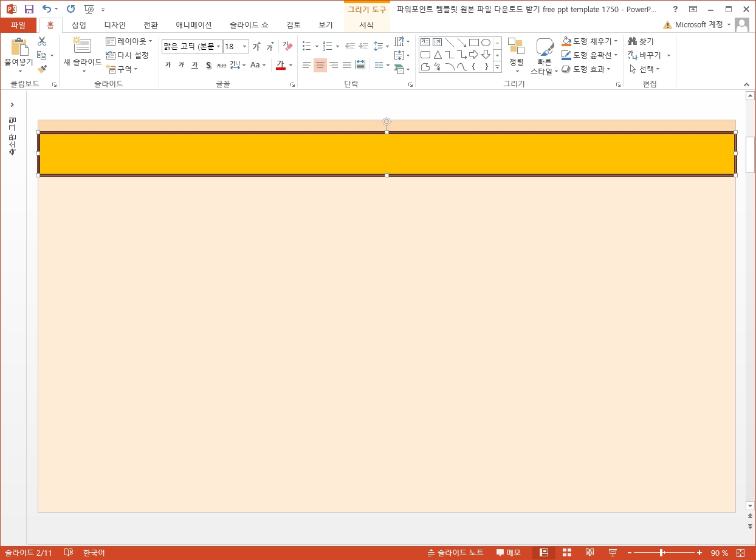Toggle Italic formatting
The height and width of the screenshot is (560, 756).
coord(181,65)
